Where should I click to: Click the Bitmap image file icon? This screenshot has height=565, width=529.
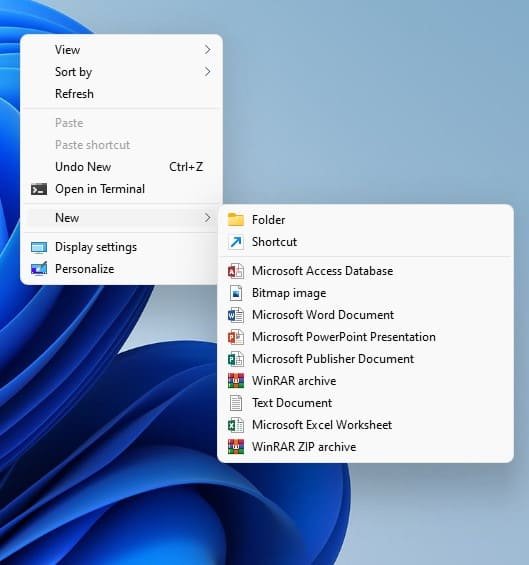236,293
